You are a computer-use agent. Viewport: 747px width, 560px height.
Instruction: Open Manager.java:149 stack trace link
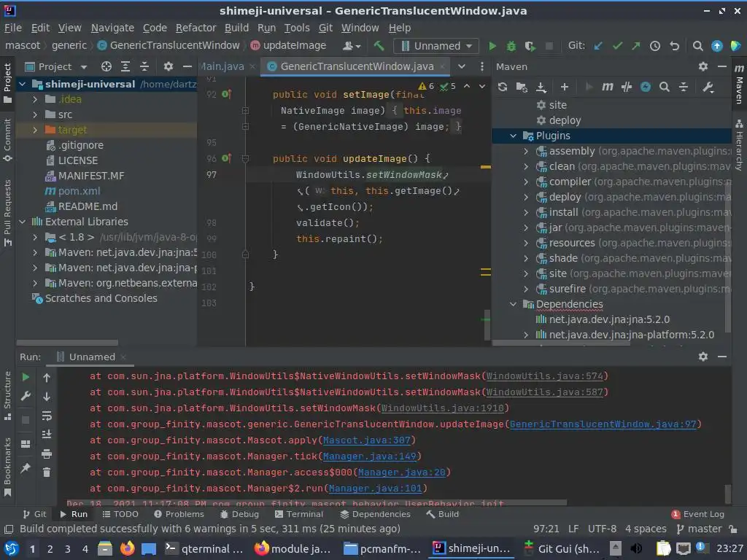click(x=370, y=456)
